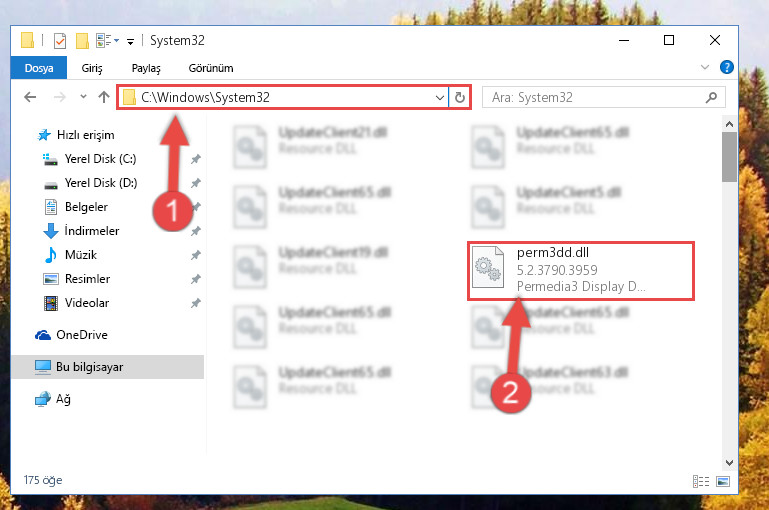Select the perm3dd.dll file
Image resolution: width=769 pixels, height=510 pixels.
pos(581,270)
